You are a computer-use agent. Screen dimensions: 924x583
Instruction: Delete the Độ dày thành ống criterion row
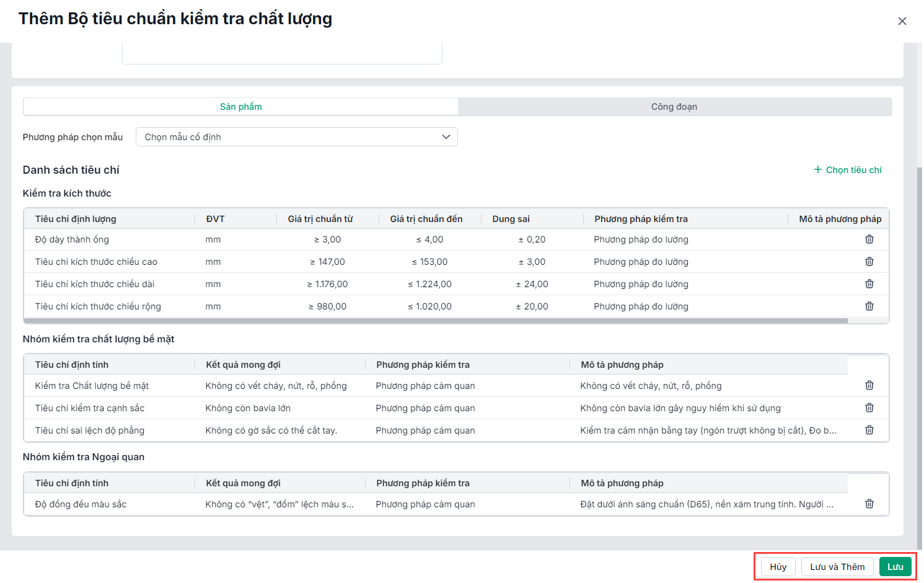869,239
